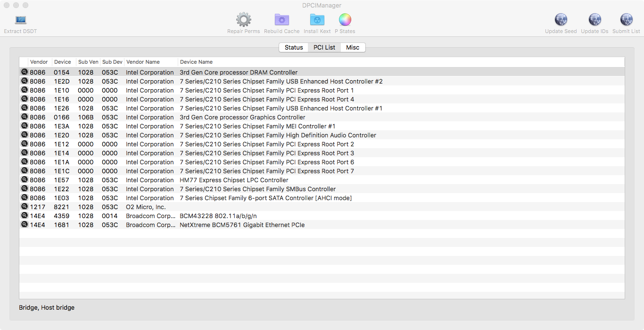
Task: Click device ID '1E1C' cell
Action: click(x=61, y=171)
